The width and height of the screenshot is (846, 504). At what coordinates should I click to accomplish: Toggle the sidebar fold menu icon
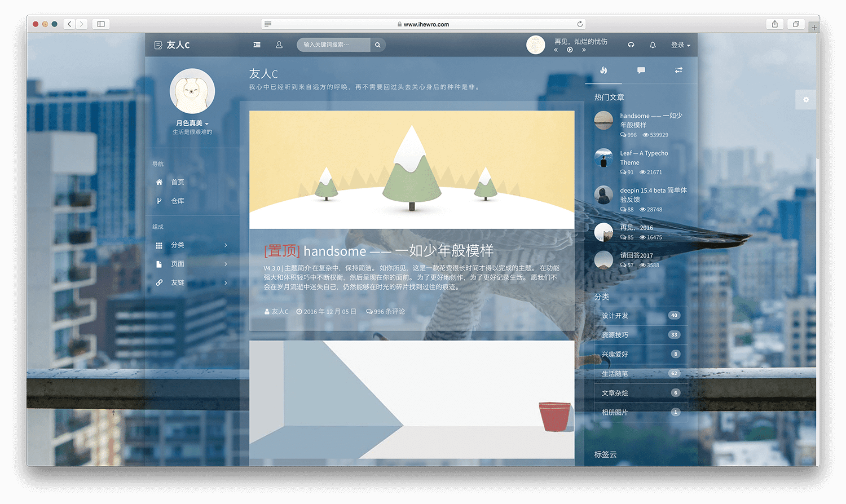point(257,45)
